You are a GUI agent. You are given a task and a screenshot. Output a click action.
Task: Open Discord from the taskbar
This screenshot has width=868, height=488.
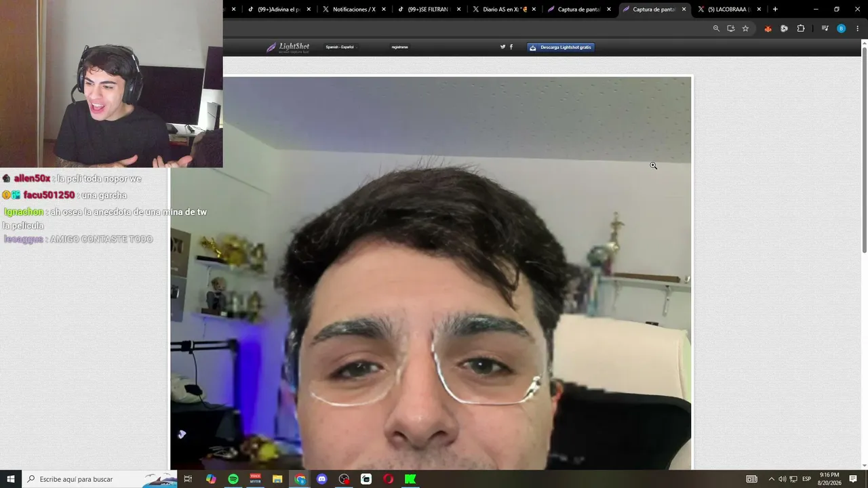point(322,479)
